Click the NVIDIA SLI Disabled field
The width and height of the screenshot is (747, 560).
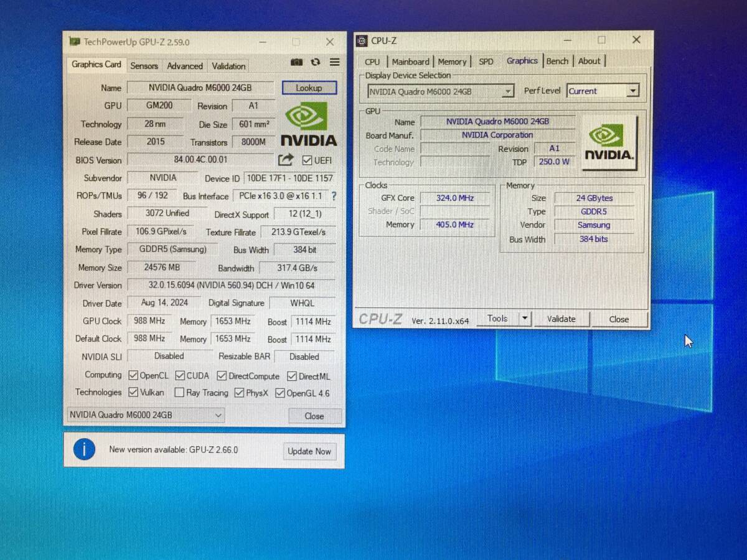click(x=169, y=357)
